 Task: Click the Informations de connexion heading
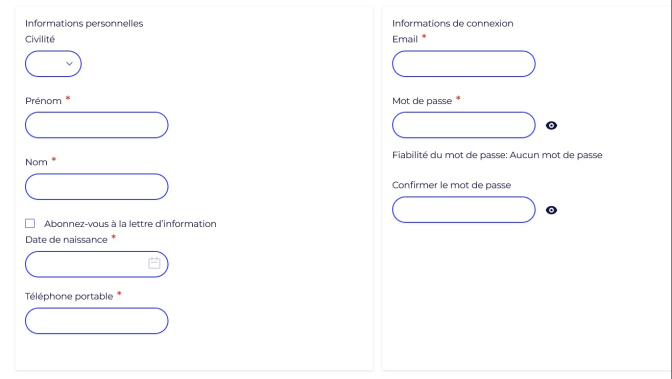pyautogui.click(x=453, y=24)
